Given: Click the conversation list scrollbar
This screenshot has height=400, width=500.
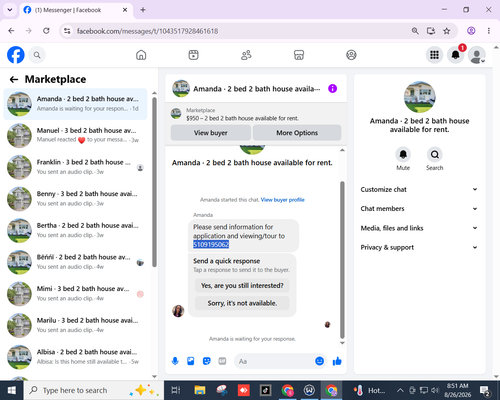Looking at the screenshot, I should (x=154, y=182).
